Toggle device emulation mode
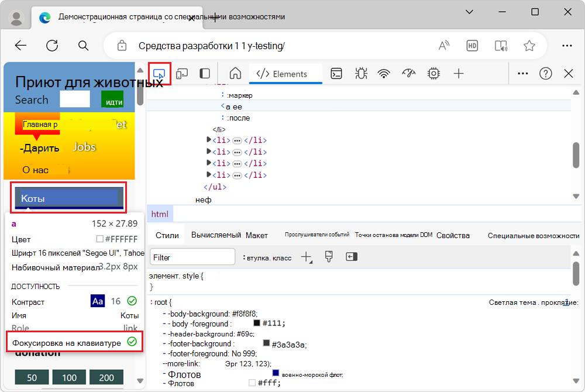This screenshot has width=585, height=392. [x=182, y=74]
